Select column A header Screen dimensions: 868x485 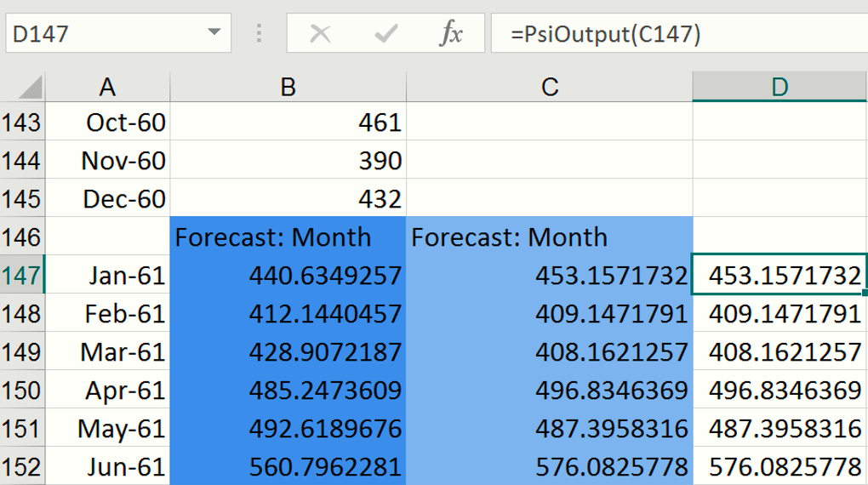coord(107,87)
